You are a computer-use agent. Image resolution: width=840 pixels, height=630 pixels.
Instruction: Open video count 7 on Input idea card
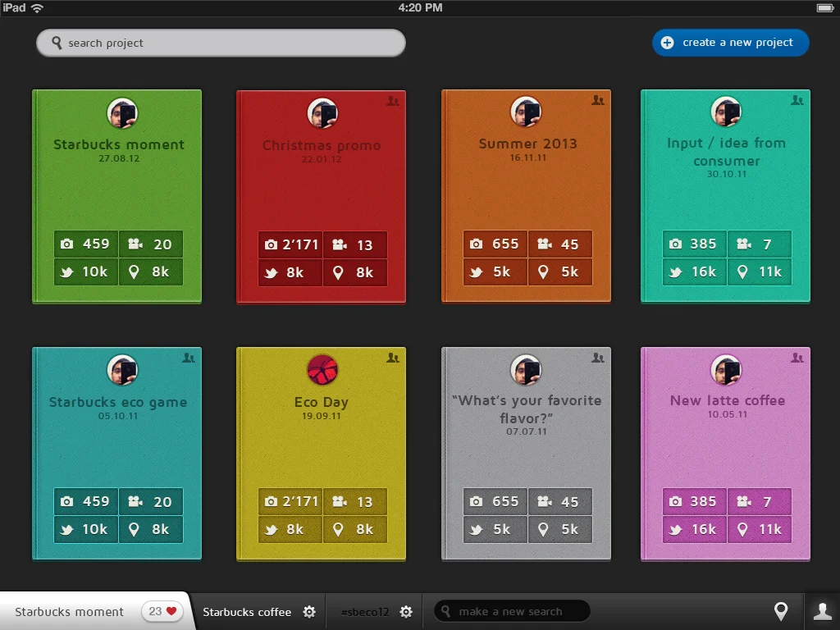(x=759, y=244)
